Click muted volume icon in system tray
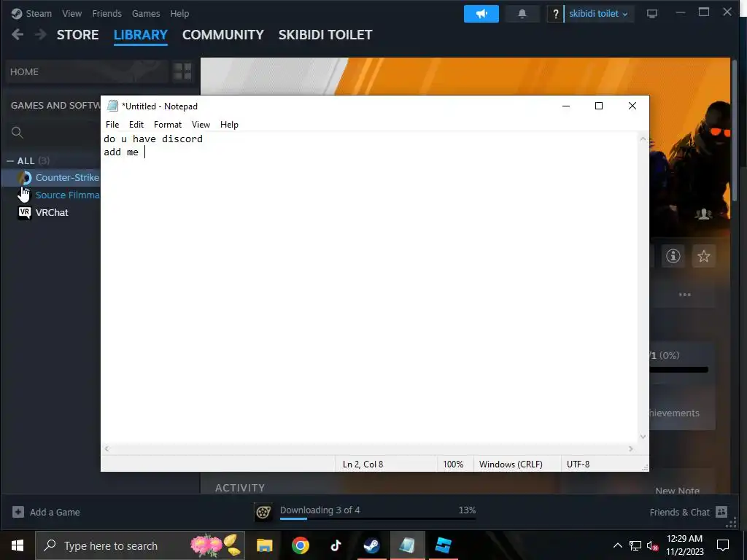747x560 pixels. [x=653, y=545]
